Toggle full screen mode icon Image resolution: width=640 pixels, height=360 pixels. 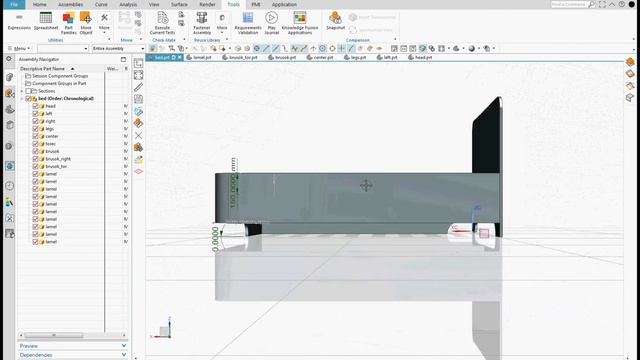click(x=602, y=4)
